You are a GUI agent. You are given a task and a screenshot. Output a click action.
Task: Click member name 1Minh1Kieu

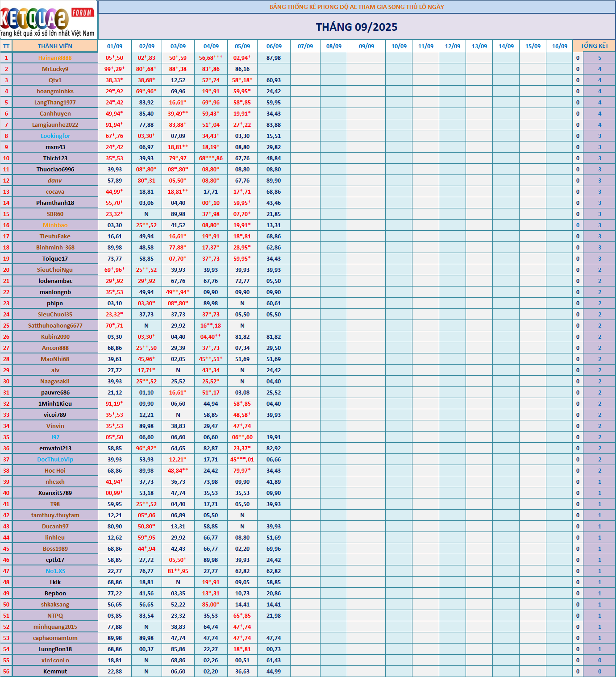pyautogui.click(x=55, y=403)
